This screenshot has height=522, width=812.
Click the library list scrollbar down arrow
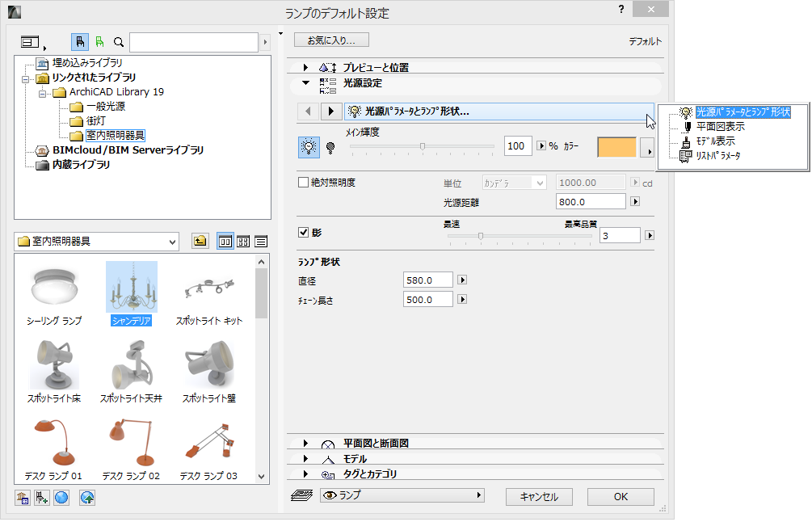262,477
